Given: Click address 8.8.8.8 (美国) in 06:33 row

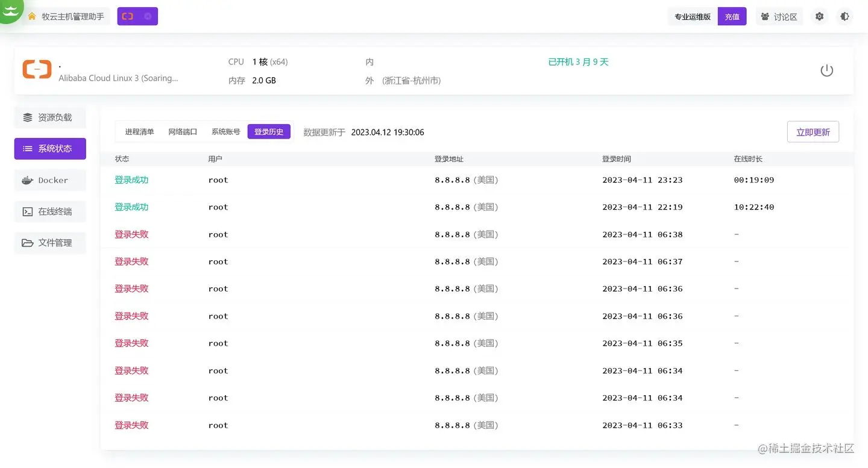Looking at the screenshot, I should click(x=467, y=425).
